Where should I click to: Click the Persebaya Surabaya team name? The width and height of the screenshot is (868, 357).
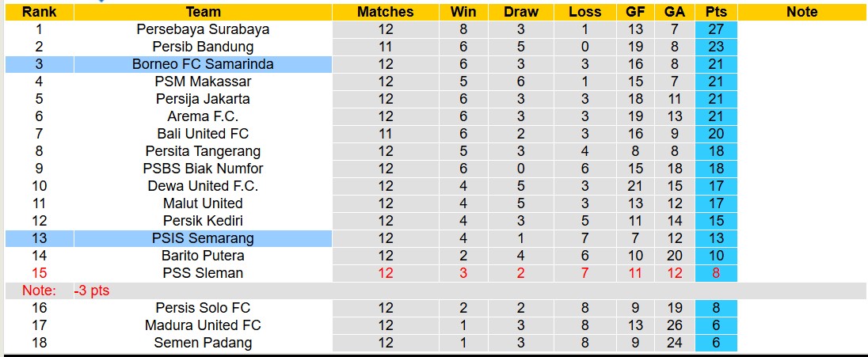pyautogui.click(x=203, y=29)
